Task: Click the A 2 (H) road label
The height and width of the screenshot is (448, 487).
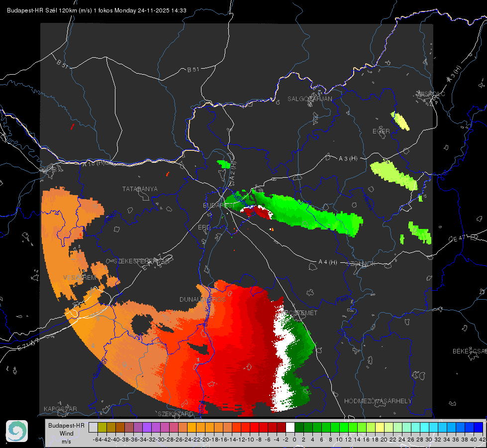Action: coord(233,172)
